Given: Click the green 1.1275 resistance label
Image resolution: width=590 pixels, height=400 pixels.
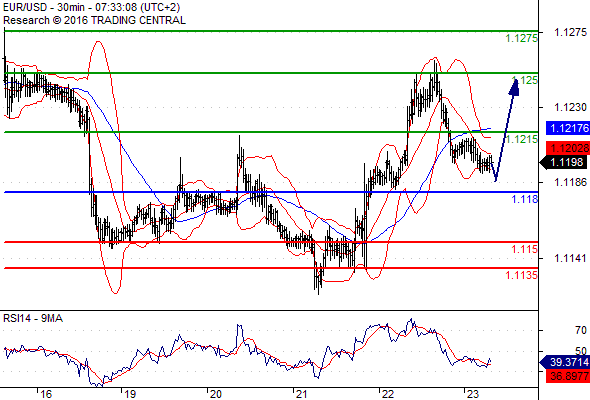Looking at the screenshot, I should 521,38.
